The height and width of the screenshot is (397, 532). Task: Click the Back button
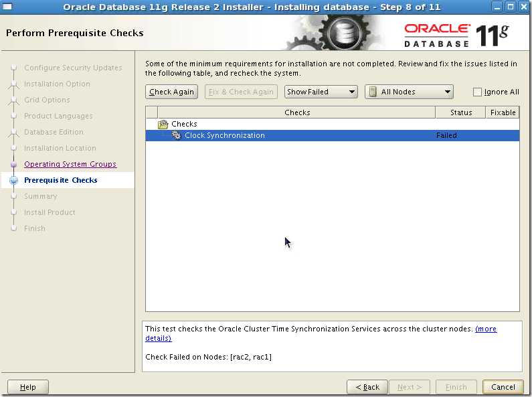367,387
